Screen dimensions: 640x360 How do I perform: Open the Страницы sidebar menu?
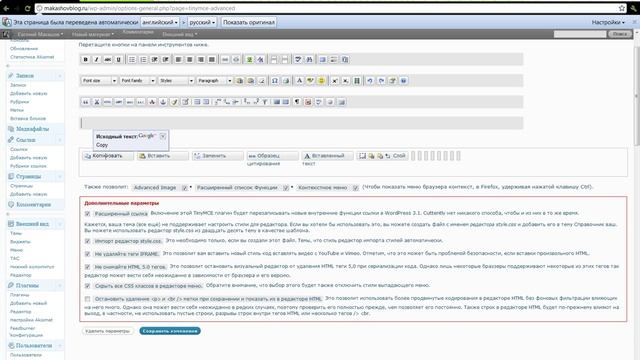click(x=28, y=177)
